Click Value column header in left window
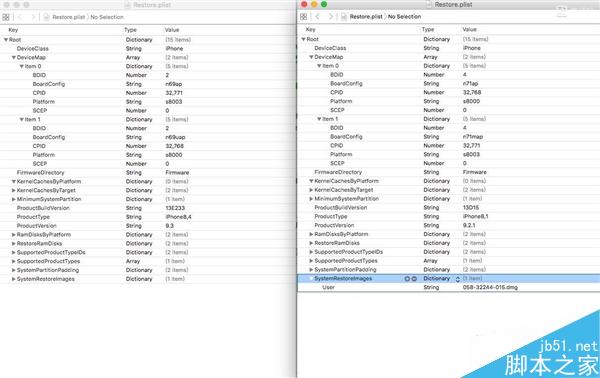 tap(172, 30)
